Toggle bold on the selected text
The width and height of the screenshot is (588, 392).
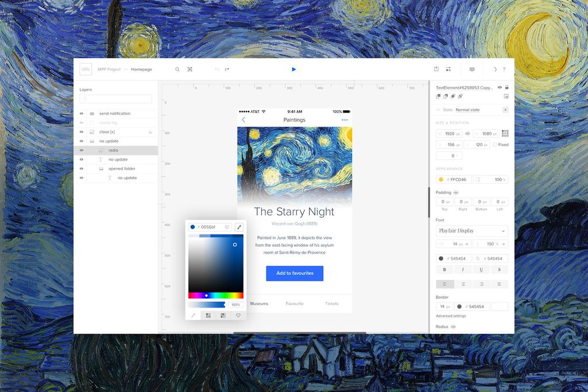coord(444,269)
